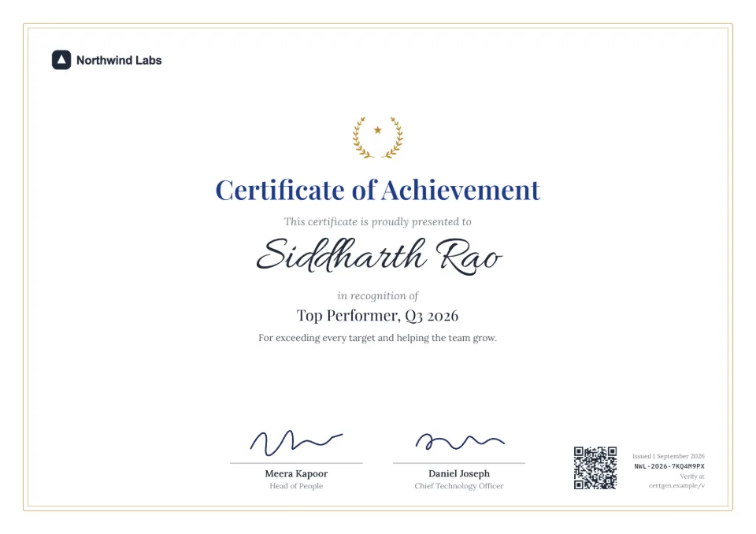
Task: Click the "Issued 1 September 2026" date
Action: [x=669, y=456]
